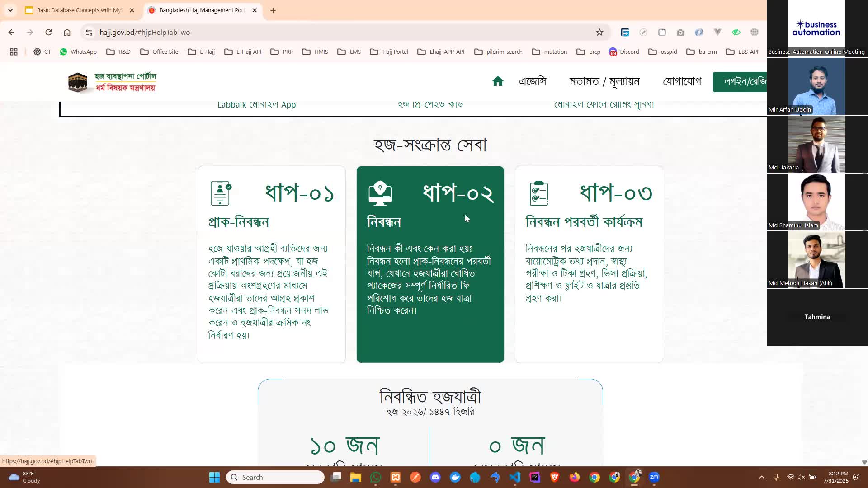The width and height of the screenshot is (868, 488).
Task: Open the green code-eye extension icon
Action: (x=736, y=33)
